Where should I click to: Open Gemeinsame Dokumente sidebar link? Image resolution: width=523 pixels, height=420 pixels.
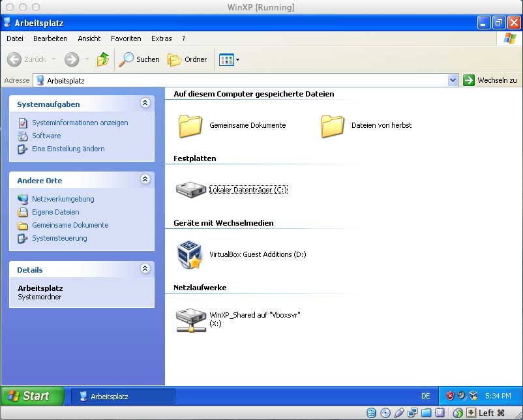70,225
